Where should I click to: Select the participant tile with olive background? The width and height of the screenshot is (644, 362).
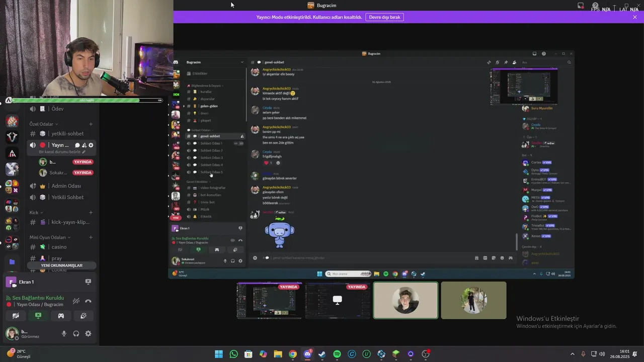[x=473, y=300]
